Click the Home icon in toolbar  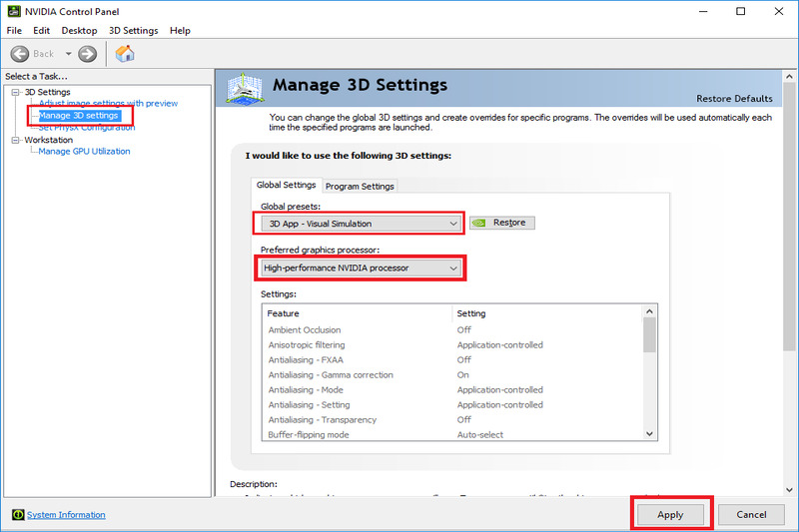pos(125,53)
